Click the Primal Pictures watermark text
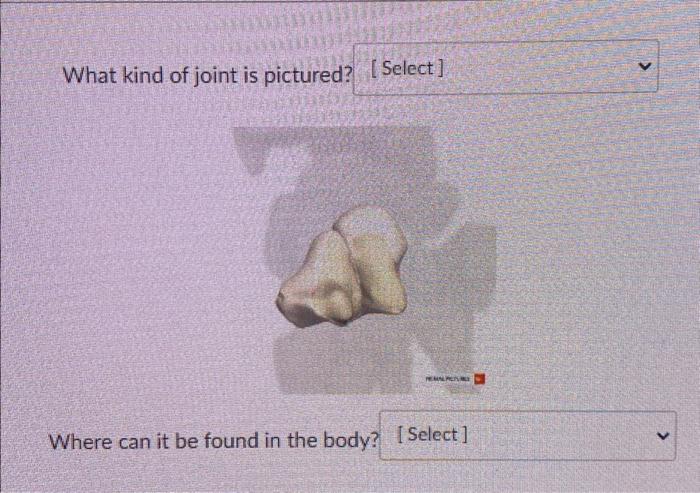Screen dimensions: 700x493 [448, 379]
